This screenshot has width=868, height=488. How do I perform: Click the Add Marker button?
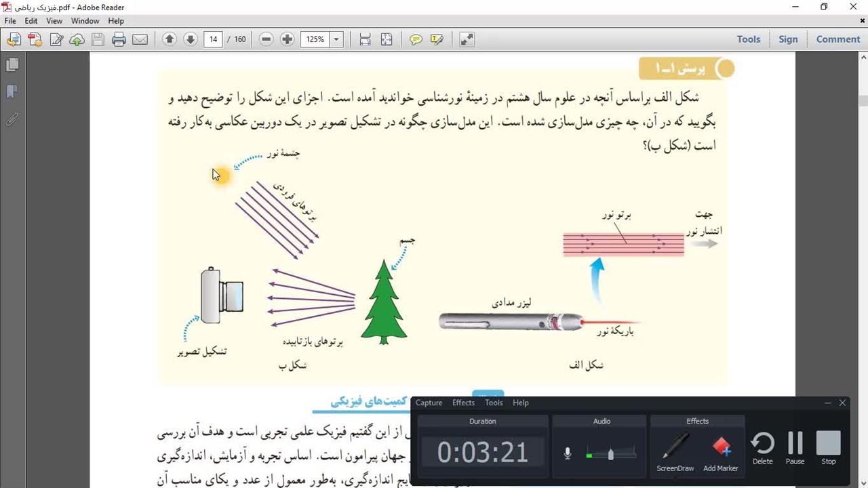click(x=720, y=453)
